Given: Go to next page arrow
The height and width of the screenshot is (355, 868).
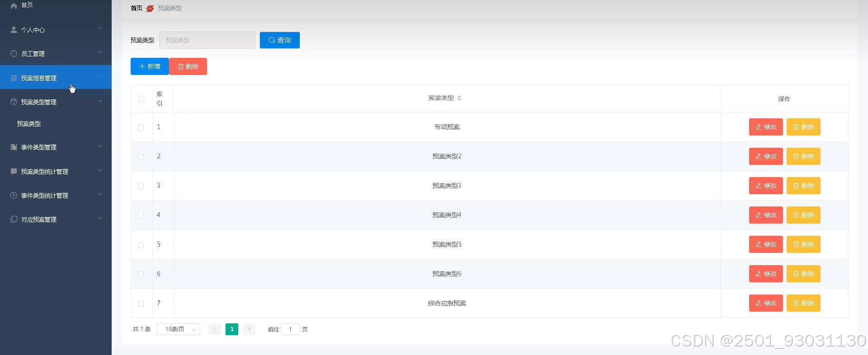Looking at the screenshot, I should 249,329.
